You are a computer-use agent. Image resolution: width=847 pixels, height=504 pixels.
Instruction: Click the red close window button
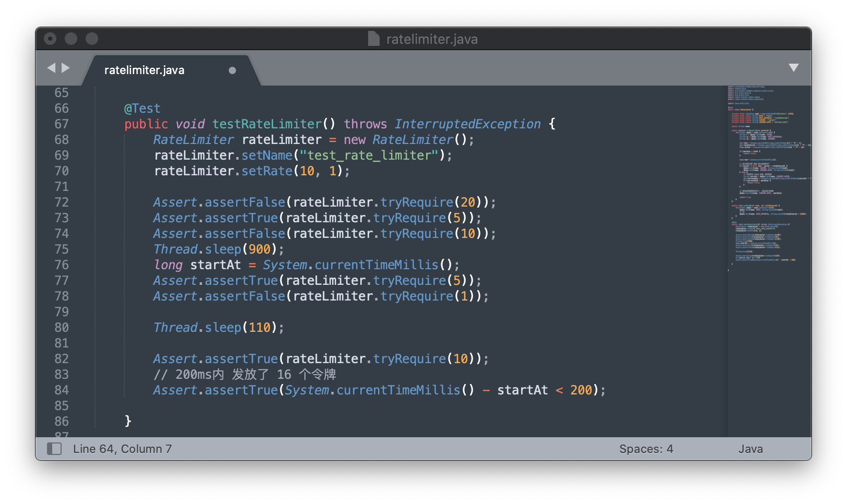50,39
